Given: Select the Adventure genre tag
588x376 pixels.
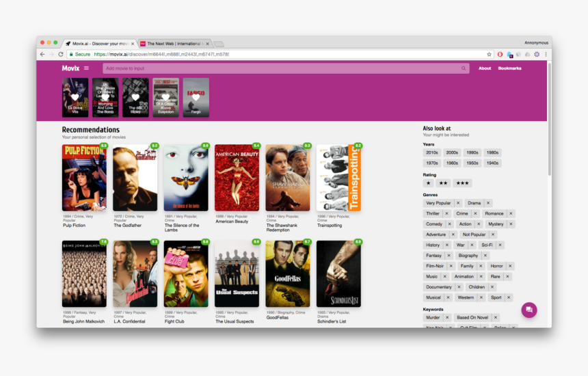Looking at the screenshot, I should pyautogui.click(x=436, y=234).
